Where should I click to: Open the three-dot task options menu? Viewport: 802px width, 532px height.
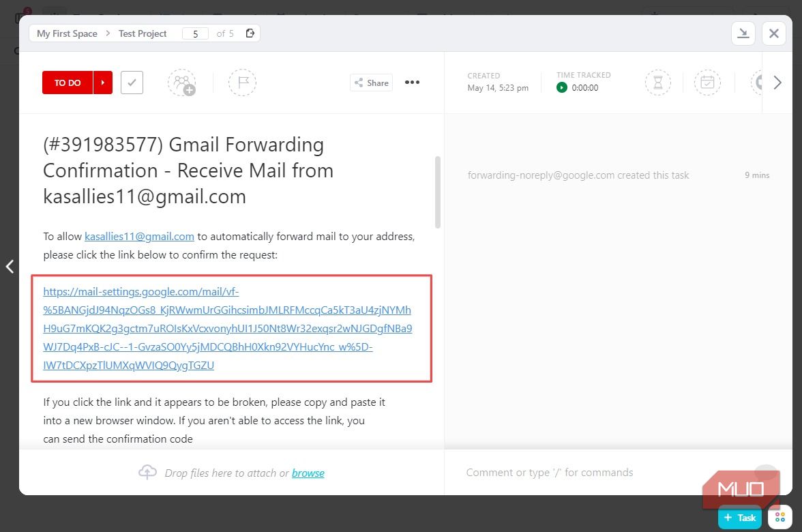[x=412, y=83]
